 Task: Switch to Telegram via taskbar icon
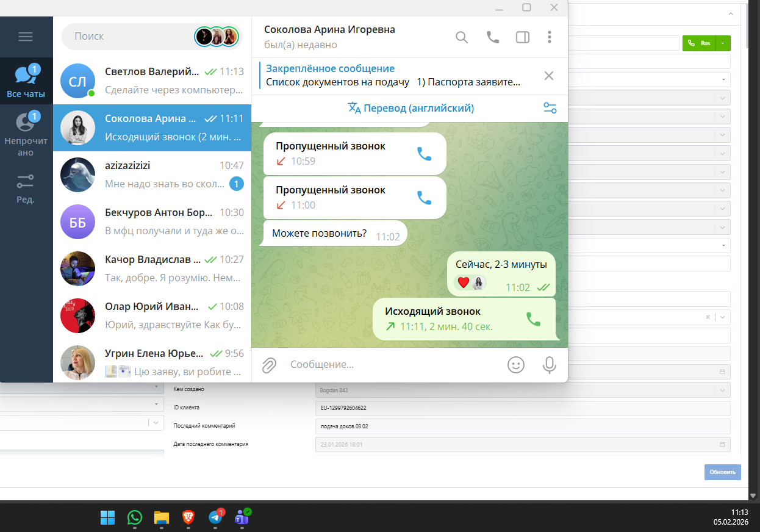click(x=215, y=517)
